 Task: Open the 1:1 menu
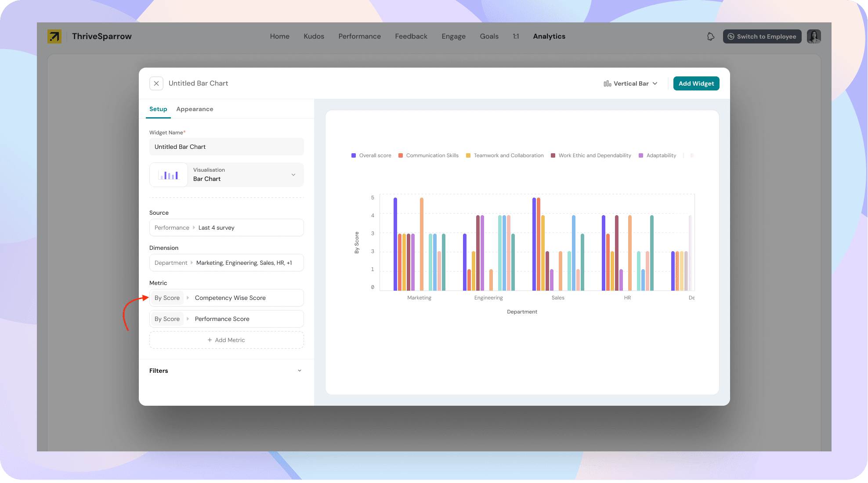click(x=516, y=36)
